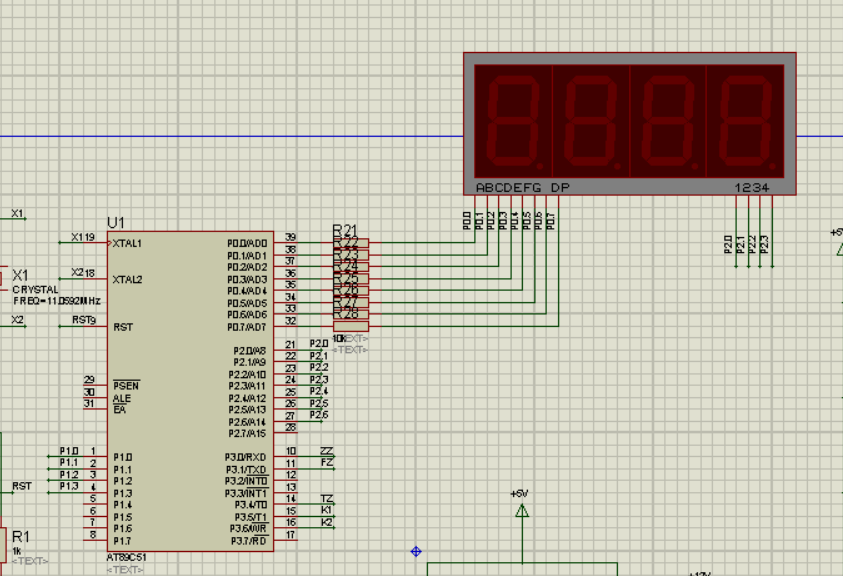
Task: Select the P3.1/TXD pin name
Action: 246,470
